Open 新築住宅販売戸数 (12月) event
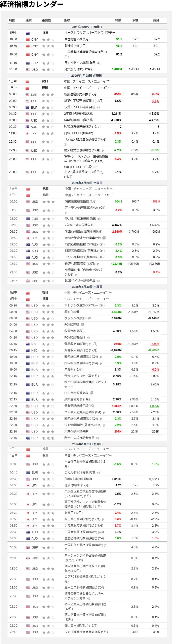The width and height of the screenshot is (172, 644). pos(81,94)
